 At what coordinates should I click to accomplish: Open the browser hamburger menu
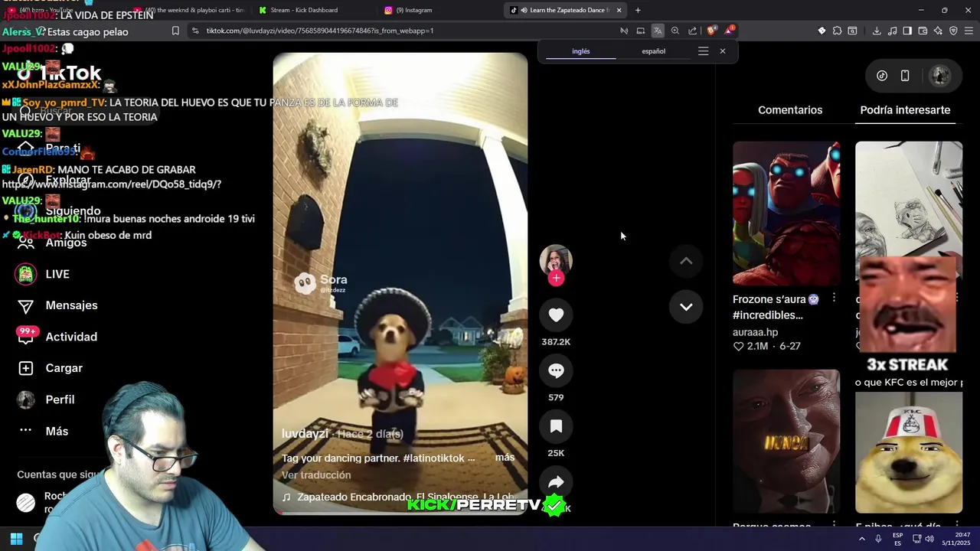(x=969, y=31)
